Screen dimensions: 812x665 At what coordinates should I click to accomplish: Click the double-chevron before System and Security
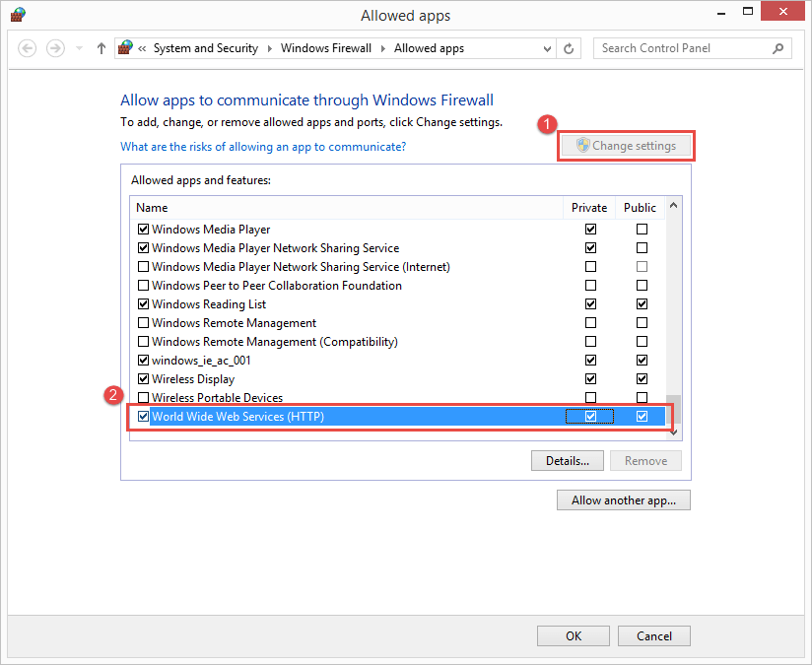pos(142,48)
